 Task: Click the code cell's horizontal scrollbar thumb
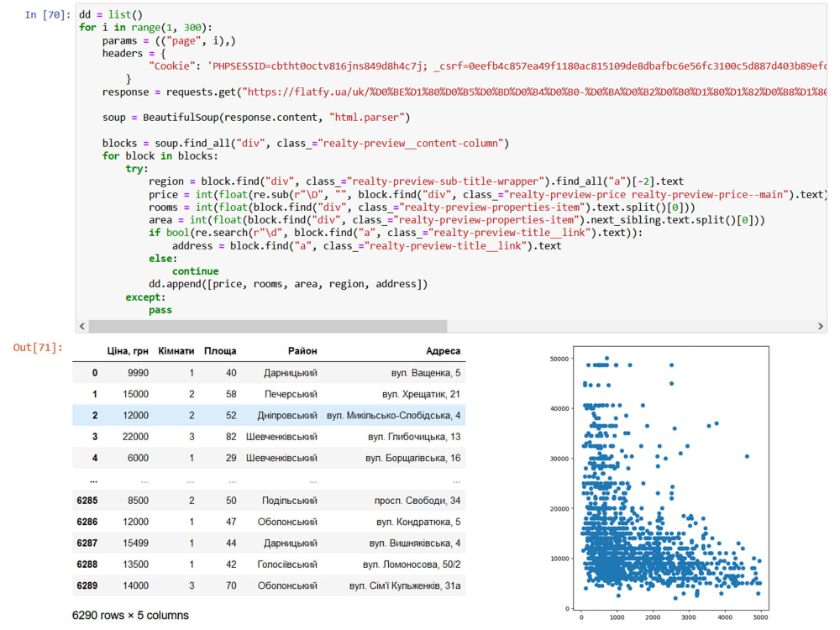tap(267, 326)
